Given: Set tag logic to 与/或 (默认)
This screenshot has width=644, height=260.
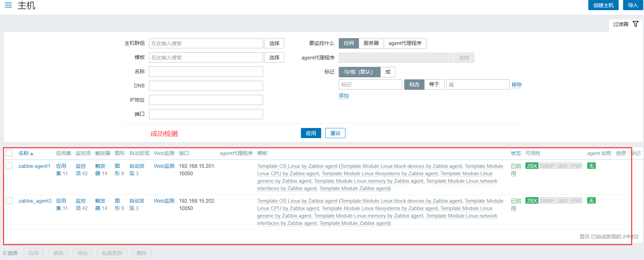Looking at the screenshot, I should (x=359, y=72).
